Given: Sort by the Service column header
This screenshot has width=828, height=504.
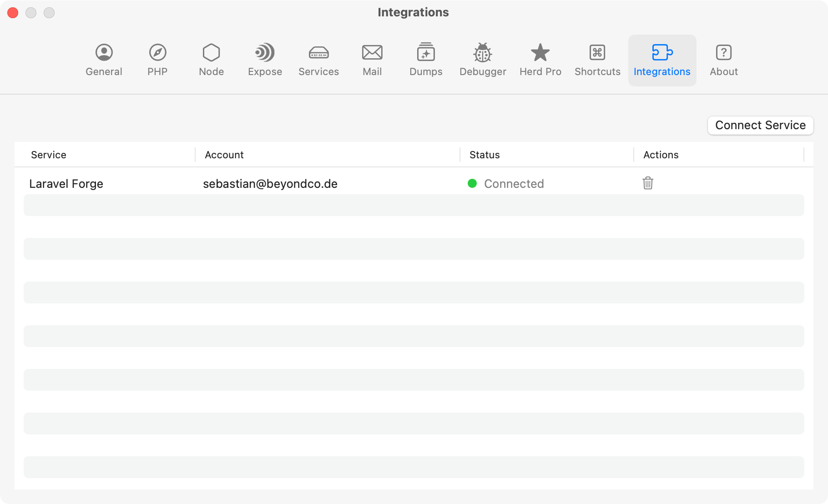Looking at the screenshot, I should coord(49,155).
